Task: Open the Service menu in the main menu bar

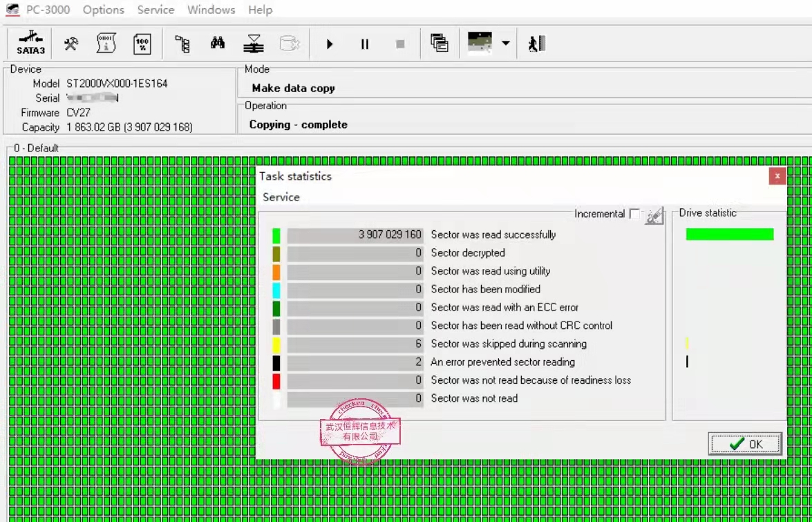Action: [x=156, y=9]
